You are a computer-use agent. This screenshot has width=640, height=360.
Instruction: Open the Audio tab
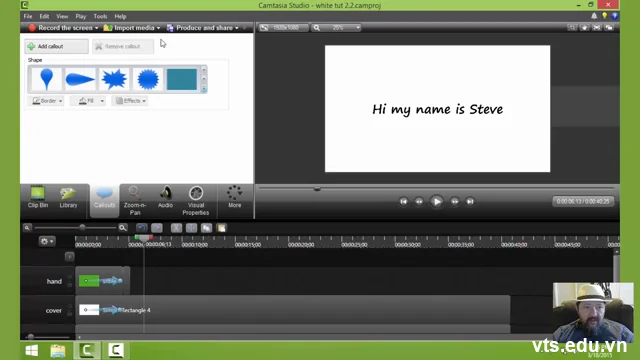[165, 197]
